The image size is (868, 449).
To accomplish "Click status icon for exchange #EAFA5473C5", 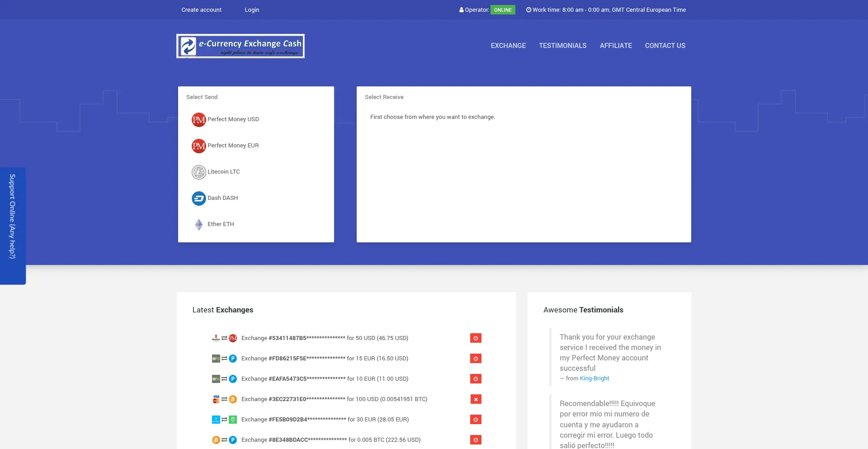I will pos(476,379).
